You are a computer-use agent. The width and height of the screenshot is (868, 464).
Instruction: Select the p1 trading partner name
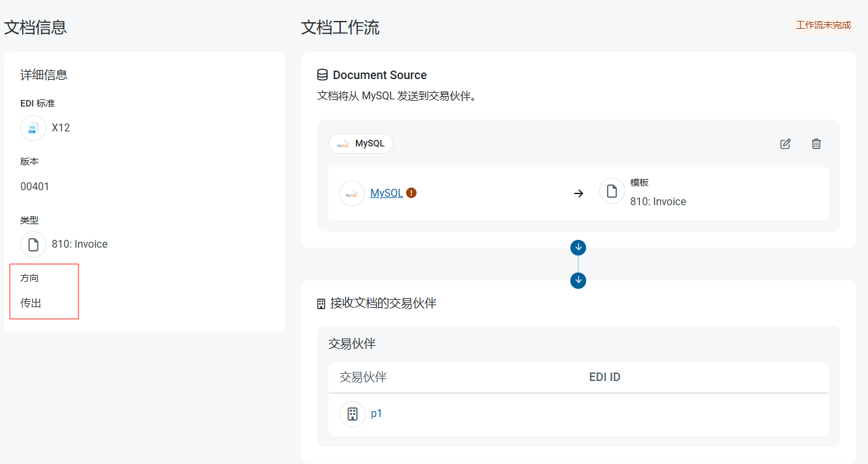(376, 414)
